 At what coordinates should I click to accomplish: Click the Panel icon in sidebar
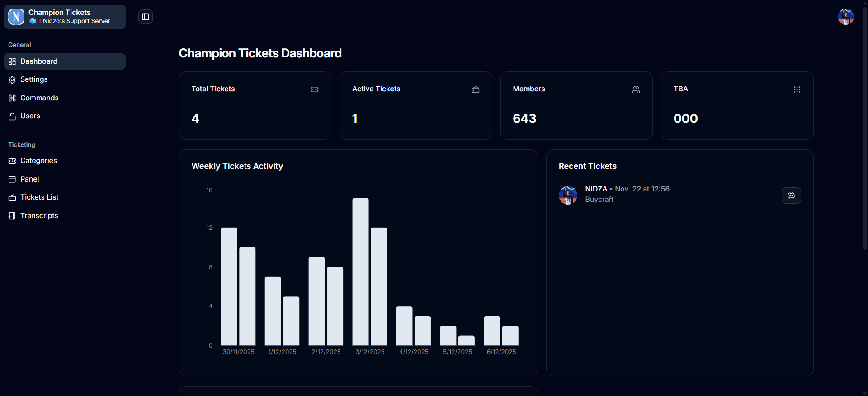[12, 179]
